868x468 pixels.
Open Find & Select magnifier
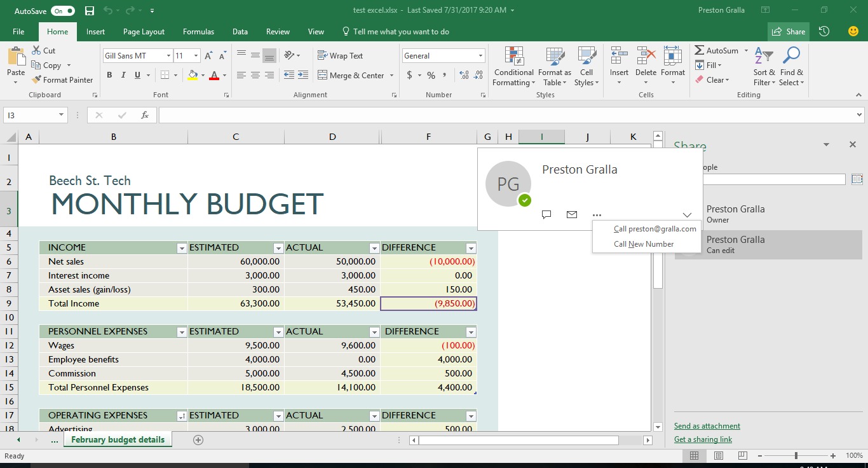pyautogui.click(x=791, y=56)
